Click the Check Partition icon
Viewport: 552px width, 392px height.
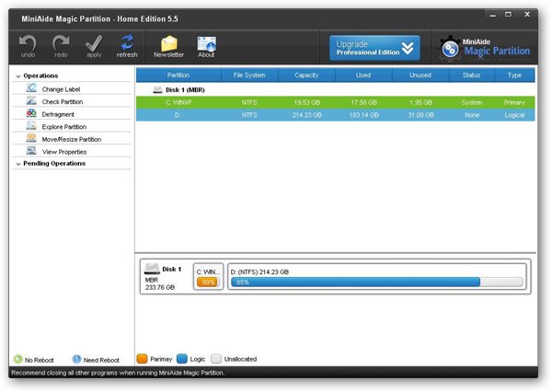point(31,100)
